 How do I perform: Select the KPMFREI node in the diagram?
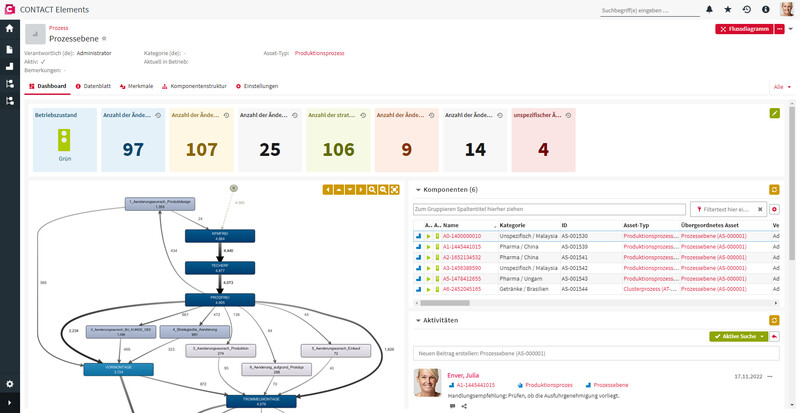pos(219,236)
